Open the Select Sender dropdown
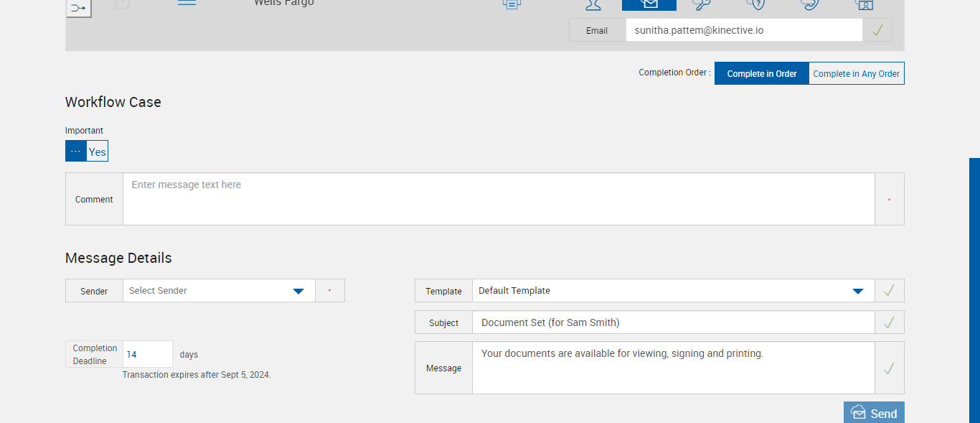The image size is (980, 423). [x=219, y=291]
